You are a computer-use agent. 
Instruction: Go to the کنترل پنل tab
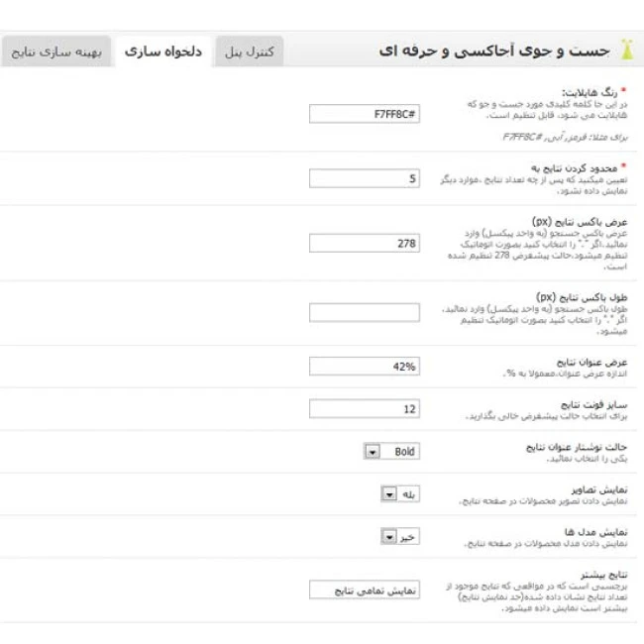tap(249, 51)
